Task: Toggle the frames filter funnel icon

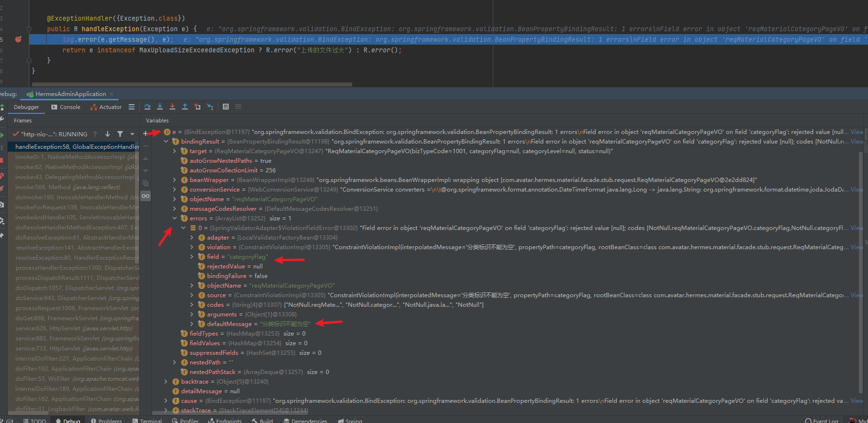Action: point(120,134)
